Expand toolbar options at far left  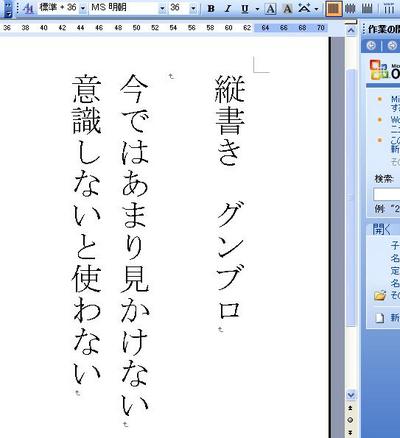(8, 9)
